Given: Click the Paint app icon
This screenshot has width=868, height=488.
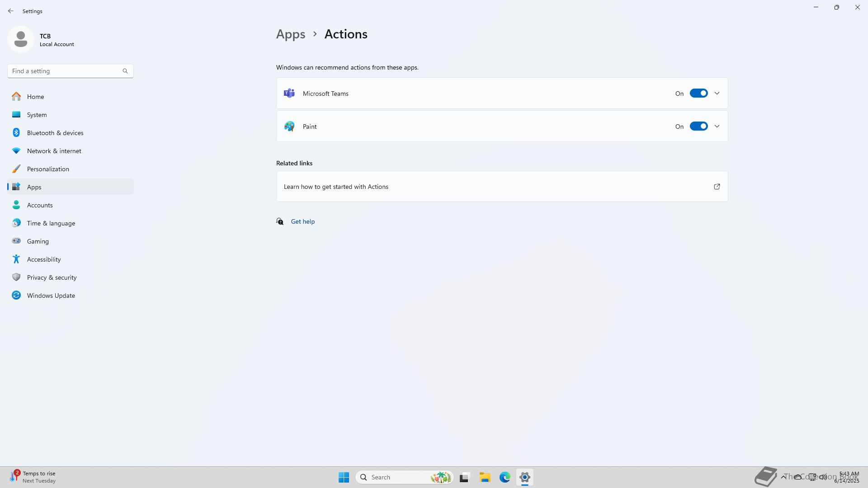Looking at the screenshot, I should coord(289,127).
